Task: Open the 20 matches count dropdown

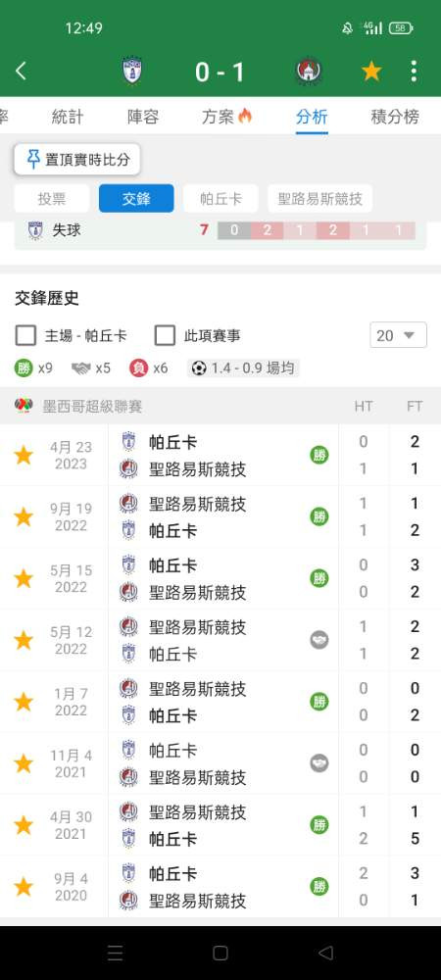Action: point(399,335)
